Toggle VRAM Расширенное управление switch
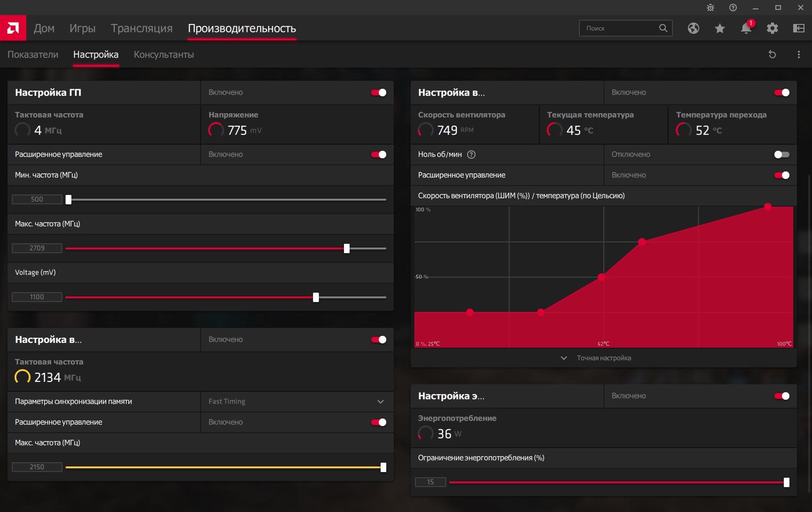Viewport: 812px width, 512px height. 379,422
